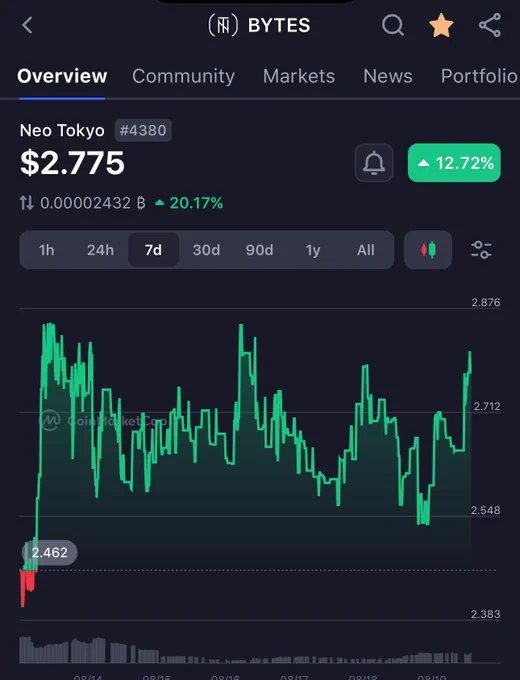
Task: Toggle the favorite star for BYTES
Action: (x=442, y=25)
